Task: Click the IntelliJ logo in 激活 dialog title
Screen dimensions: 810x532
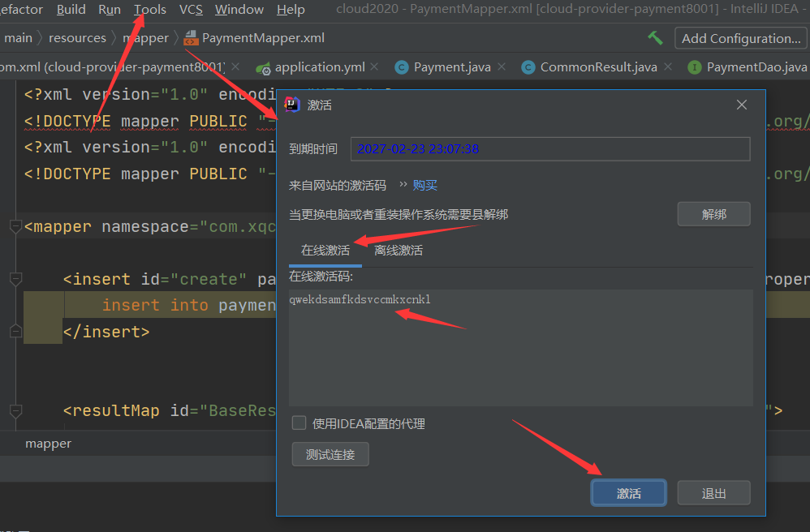Action: 292,105
